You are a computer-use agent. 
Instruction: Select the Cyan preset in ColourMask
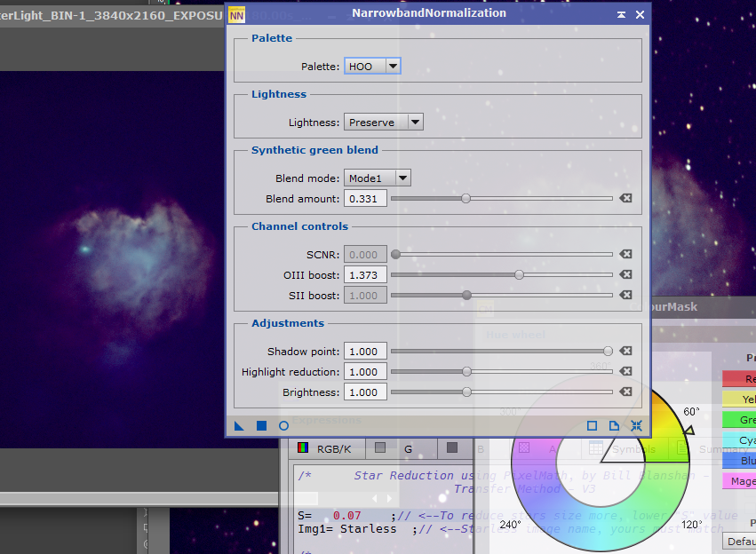[739, 440]
